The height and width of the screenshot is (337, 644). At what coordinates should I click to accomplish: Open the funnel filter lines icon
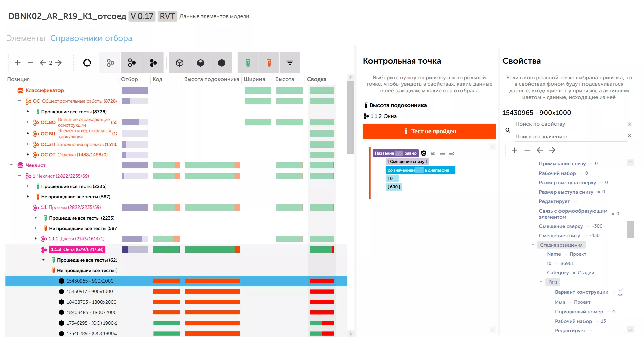click(x=290, y=63)
